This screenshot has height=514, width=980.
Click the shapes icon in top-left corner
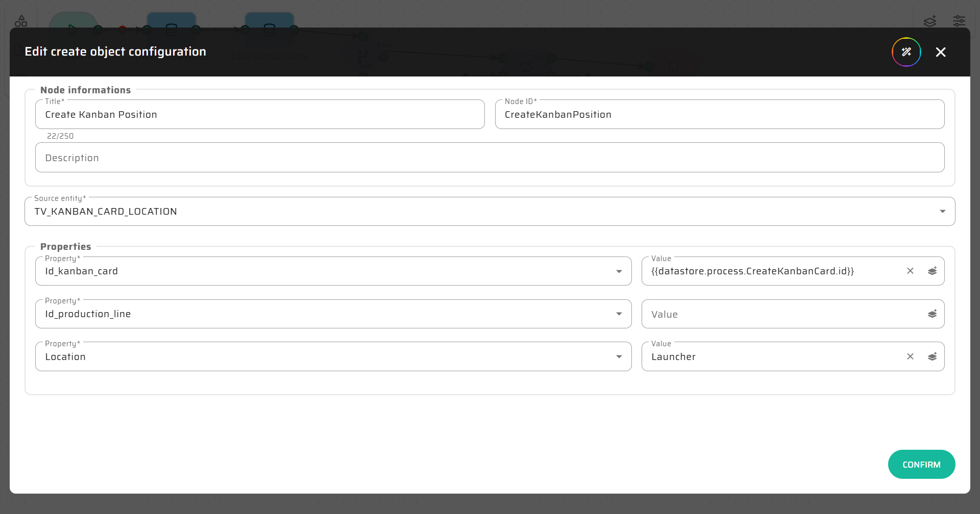(21, 21)
